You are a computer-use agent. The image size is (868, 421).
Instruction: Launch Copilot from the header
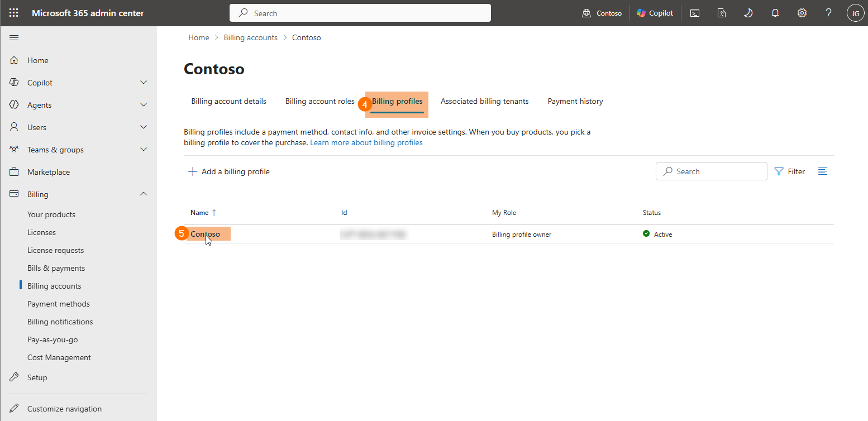655,13
